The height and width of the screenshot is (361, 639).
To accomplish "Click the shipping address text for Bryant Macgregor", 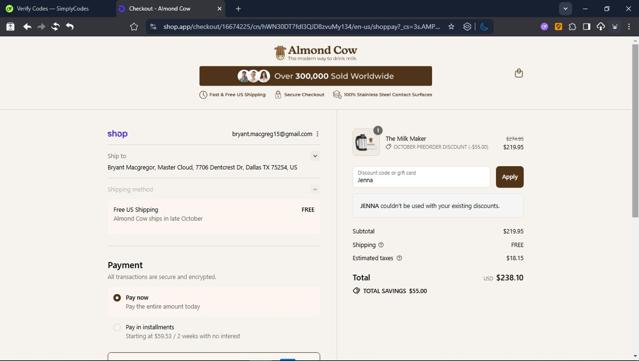I will [x=202, y=167].
